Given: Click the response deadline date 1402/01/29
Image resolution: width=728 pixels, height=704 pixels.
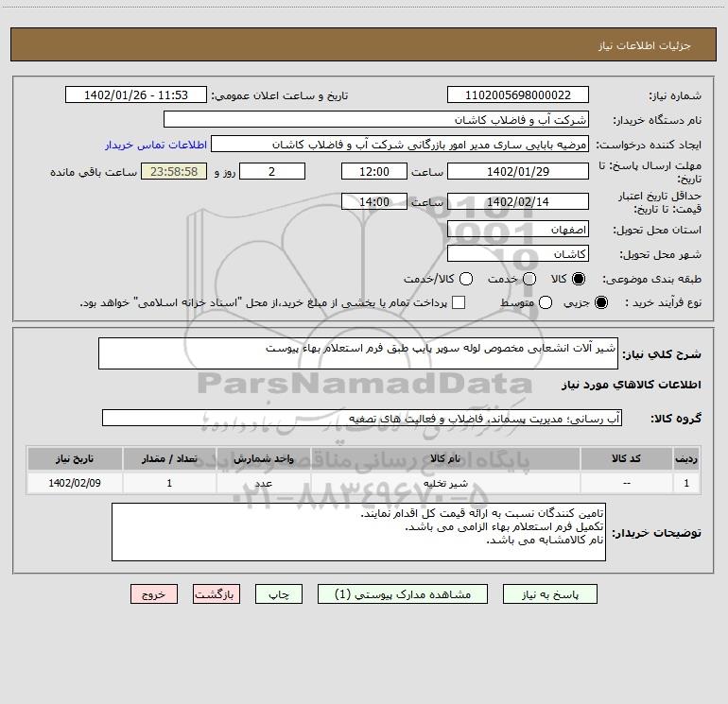Looking at the screenshot, I should pyautogui.click(x=518, y=171).
